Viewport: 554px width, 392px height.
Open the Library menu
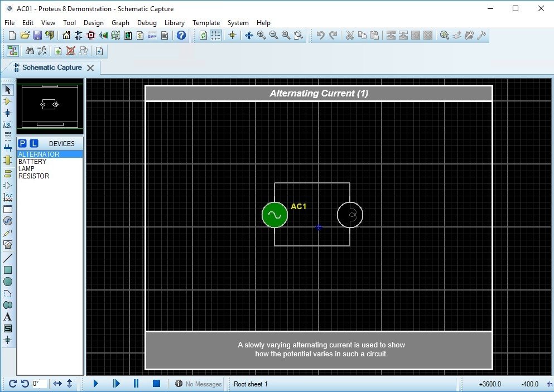[175, 23]
